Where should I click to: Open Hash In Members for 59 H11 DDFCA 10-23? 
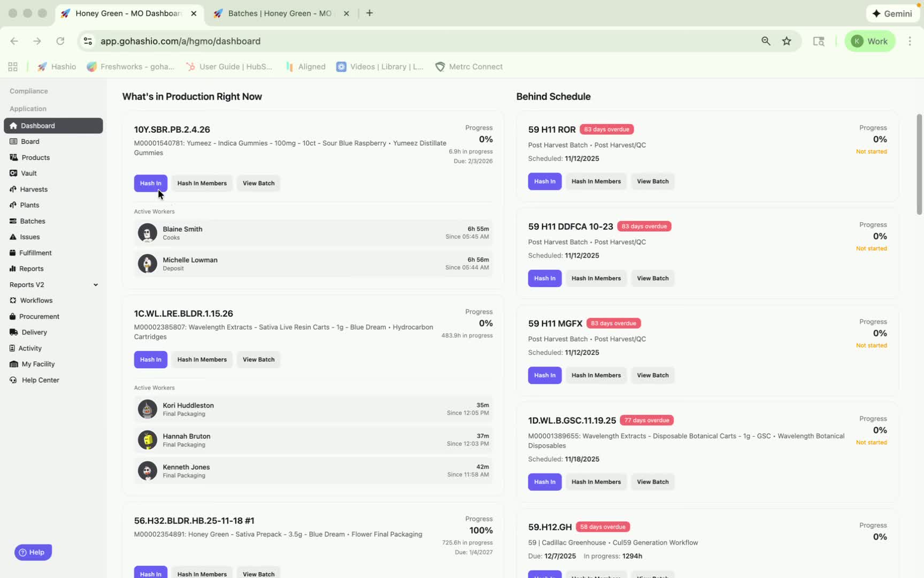click(x=596, y=278)
